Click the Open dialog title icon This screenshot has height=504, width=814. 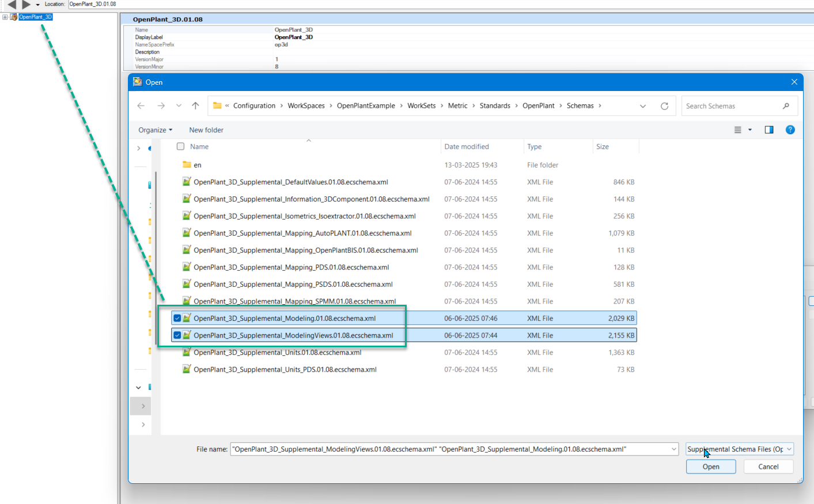tap(138, 82)
